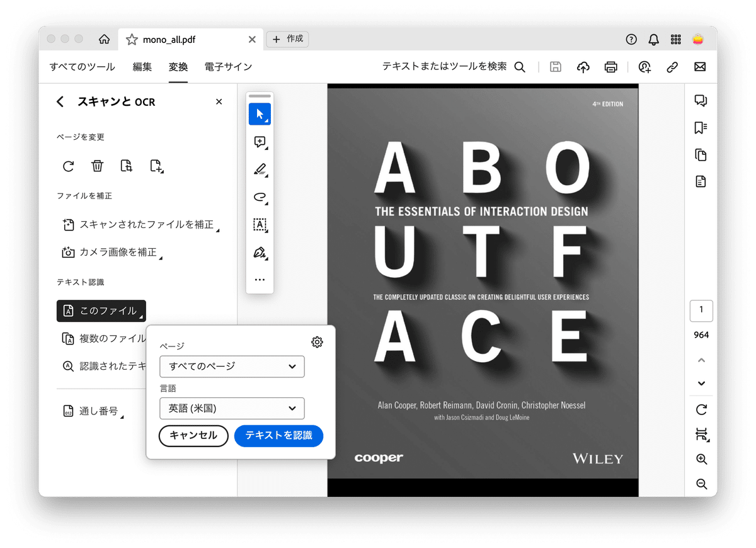
Task: Rotate view with right rail rotate icon
Action: 701,410
